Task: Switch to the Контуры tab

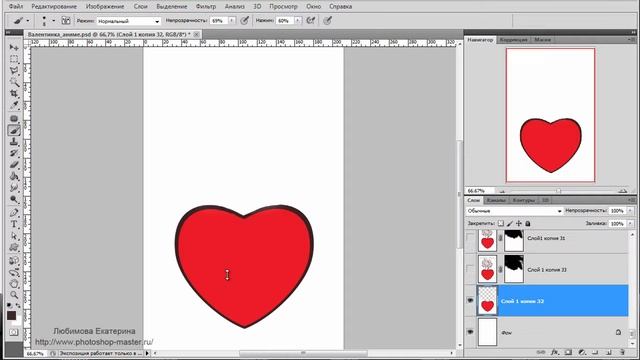Action: tap(523, 200)
